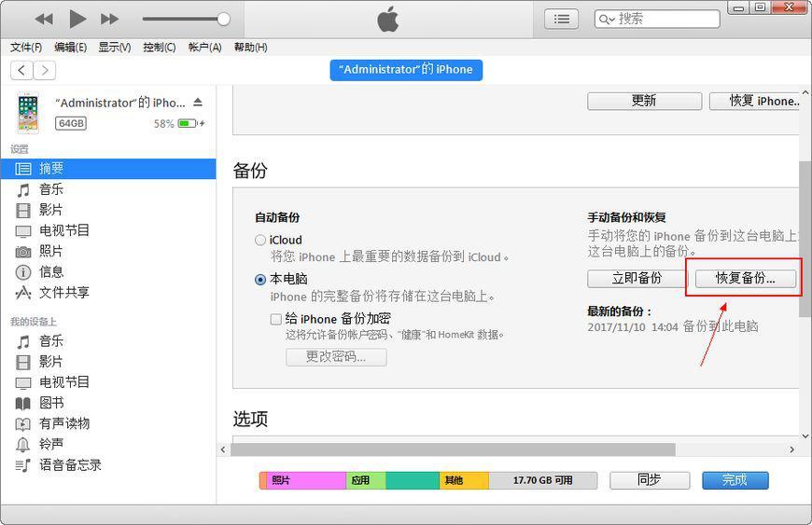812x525 pixels.
Task: Click the voice memo icon beside 语音备忘录
Action: pos(22,465)
